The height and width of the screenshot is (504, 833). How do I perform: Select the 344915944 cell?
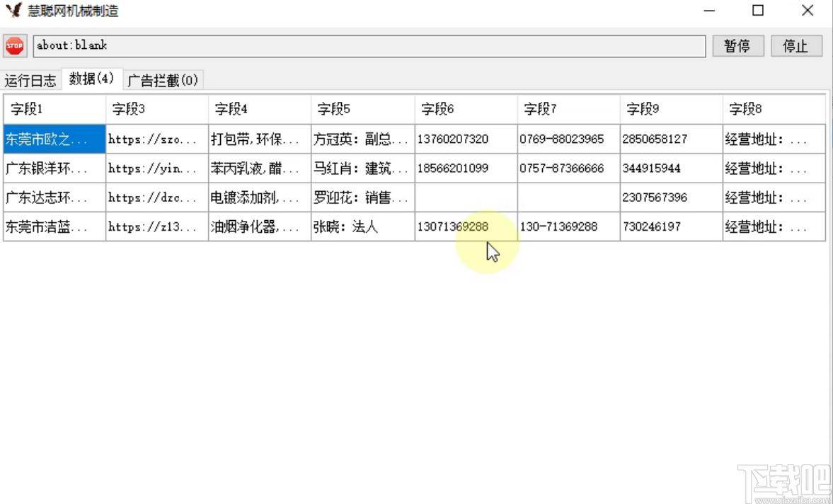click(672, 168)
